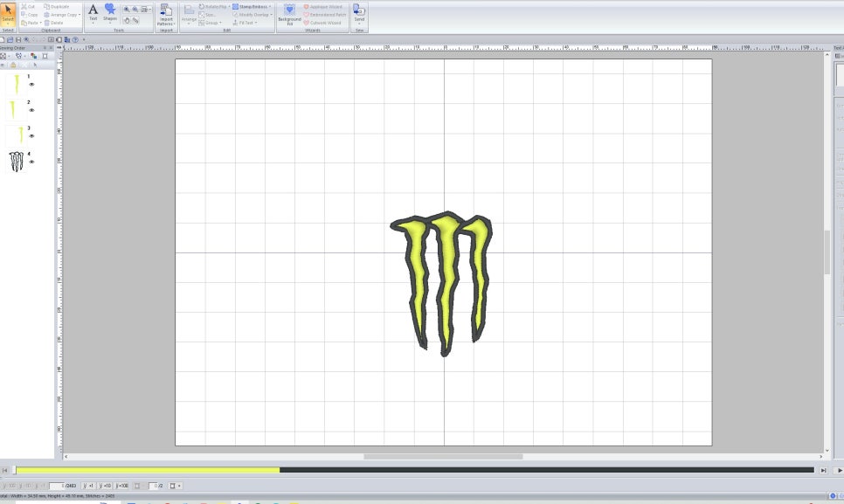Advance stitch simulator by +10 stitches
Screen dimensions: 844x504
point(105,486)
